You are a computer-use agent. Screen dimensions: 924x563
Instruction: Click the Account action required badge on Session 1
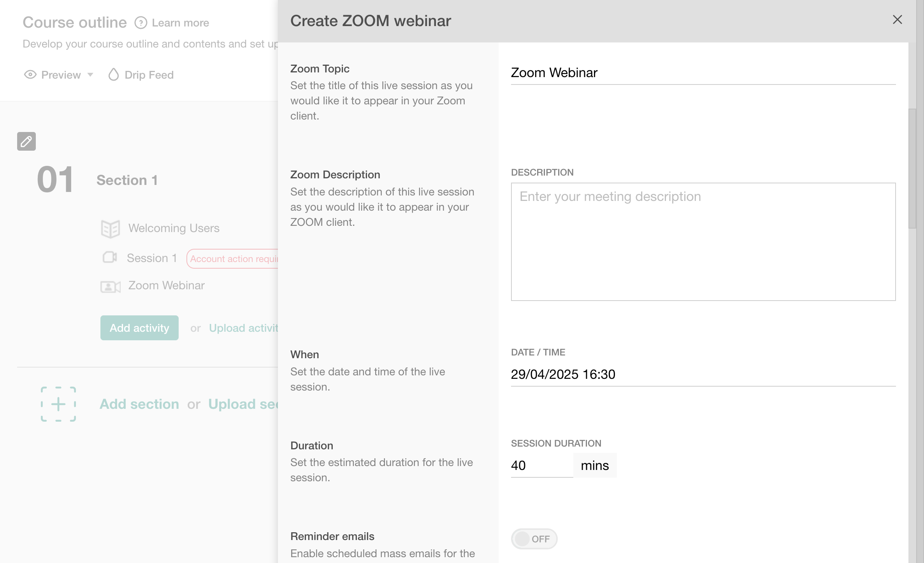point(234,258)
